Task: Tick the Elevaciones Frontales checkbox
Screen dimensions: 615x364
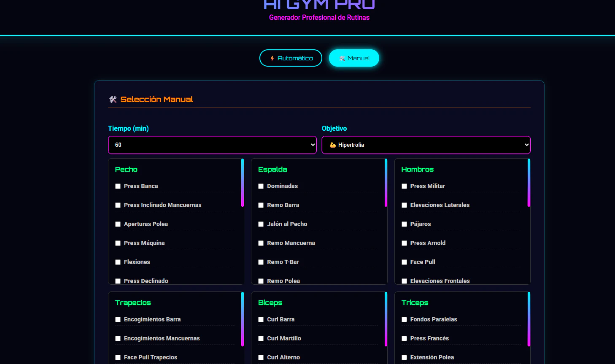Action: [x=405, y=281]
